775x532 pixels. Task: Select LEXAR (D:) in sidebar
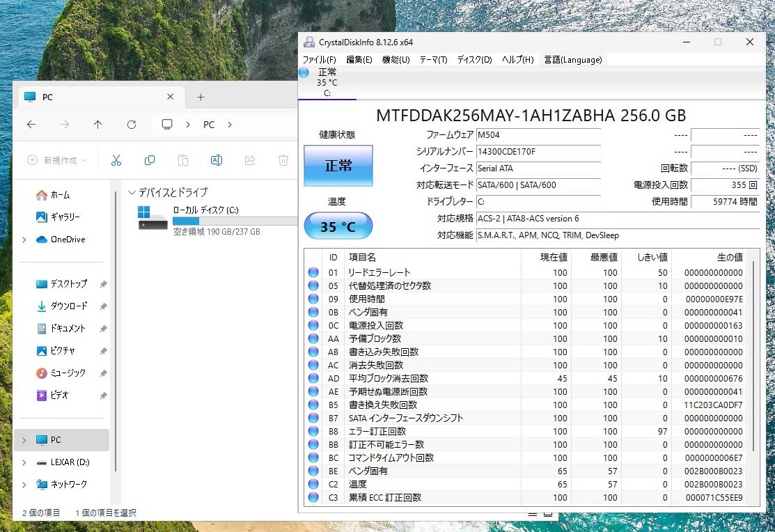63,462
